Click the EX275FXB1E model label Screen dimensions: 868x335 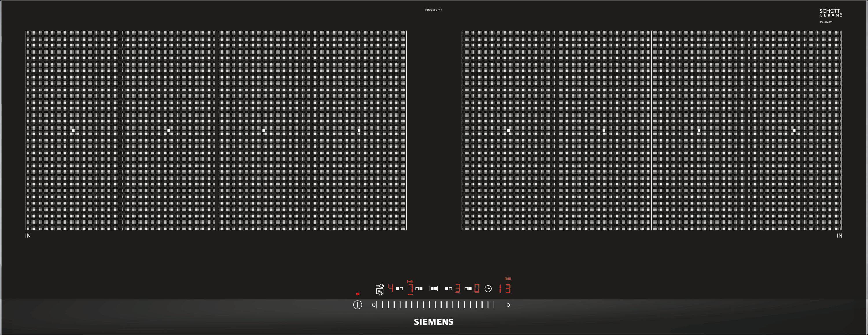click(433, 10)
